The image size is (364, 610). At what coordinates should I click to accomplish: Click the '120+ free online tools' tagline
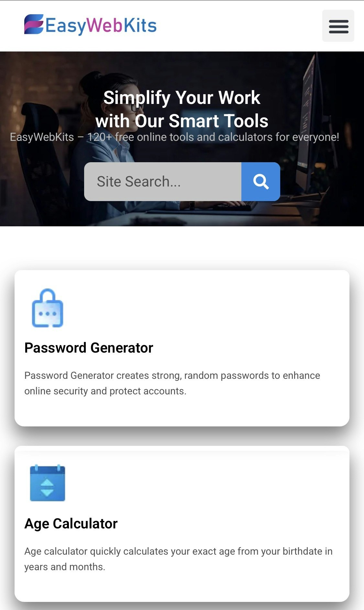tap(175, 137)
